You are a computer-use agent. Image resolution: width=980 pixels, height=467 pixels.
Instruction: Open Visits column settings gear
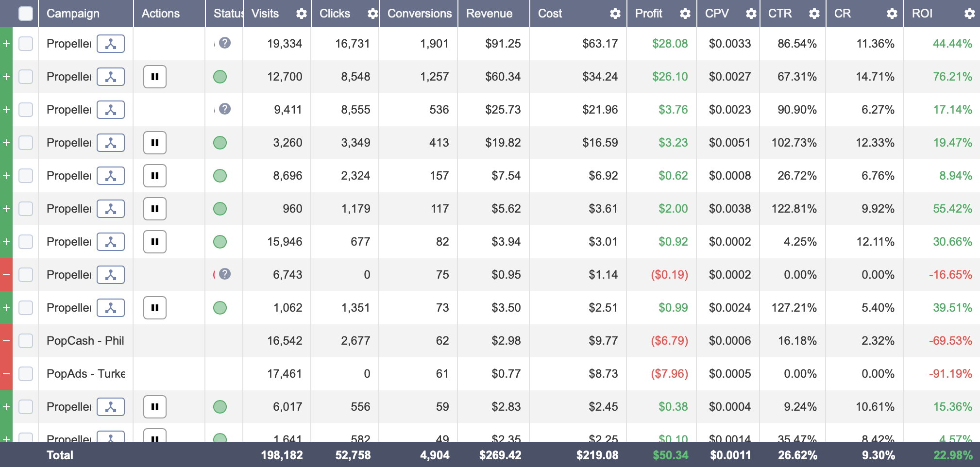pos(302,14)
